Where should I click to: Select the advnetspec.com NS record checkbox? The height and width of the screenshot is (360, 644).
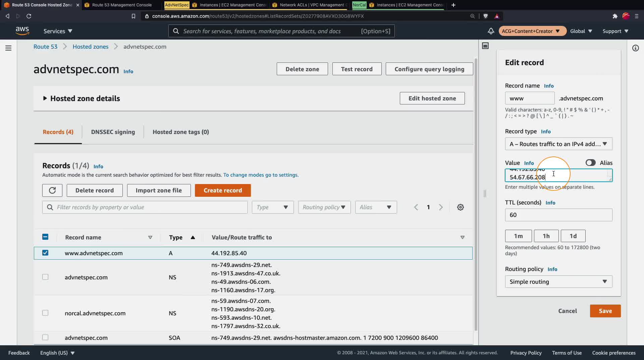click(45, 277)
